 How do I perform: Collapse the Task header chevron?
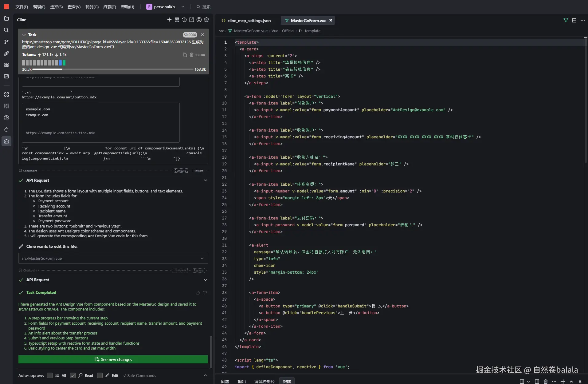(24, 35)
